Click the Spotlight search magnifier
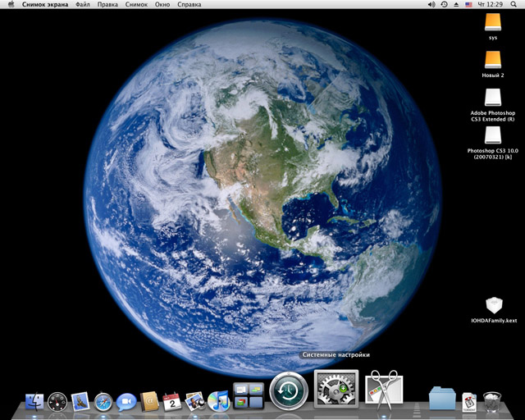Screen dimensions: 525x420 (x=515, y=5)
